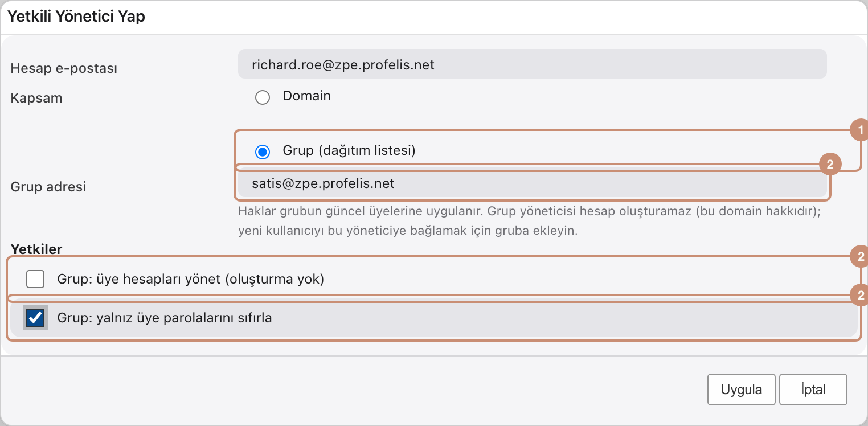Click the Grup adresi input field

coord(532,183)
